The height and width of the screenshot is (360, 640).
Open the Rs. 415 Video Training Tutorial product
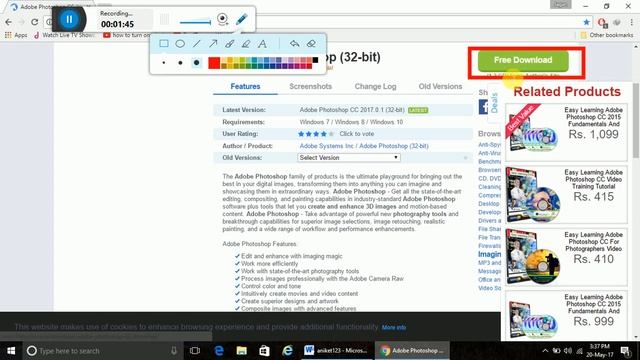point(567,195)
